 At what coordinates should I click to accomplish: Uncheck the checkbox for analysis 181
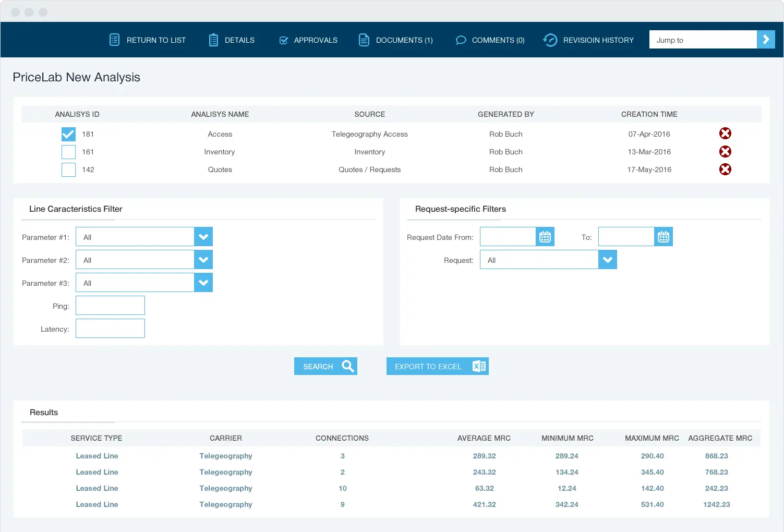[x=68, y=134]
